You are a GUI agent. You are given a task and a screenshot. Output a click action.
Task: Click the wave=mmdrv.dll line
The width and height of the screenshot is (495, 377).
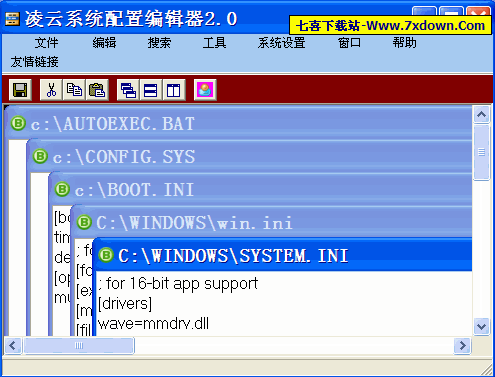pyautogui.click(x=153, y=324)
